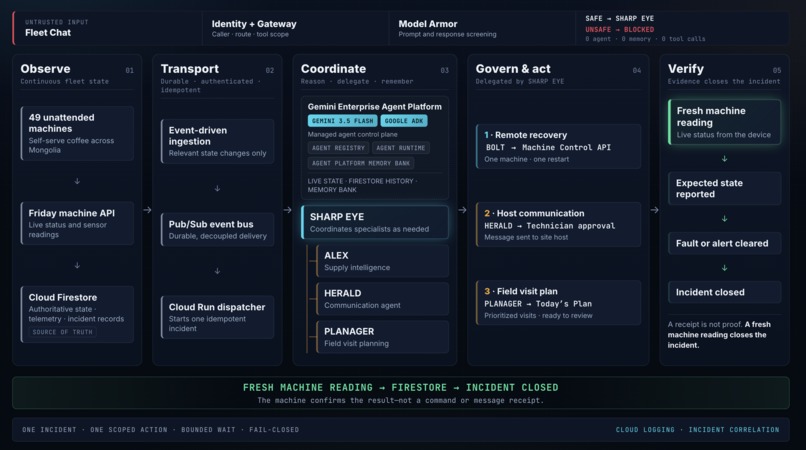Click the 'Verify' column heading

point(686,69)
